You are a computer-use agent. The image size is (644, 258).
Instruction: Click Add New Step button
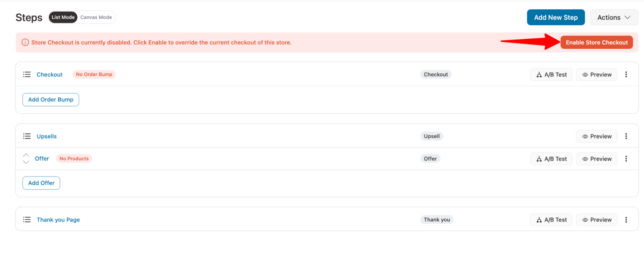tap(556, 17)
